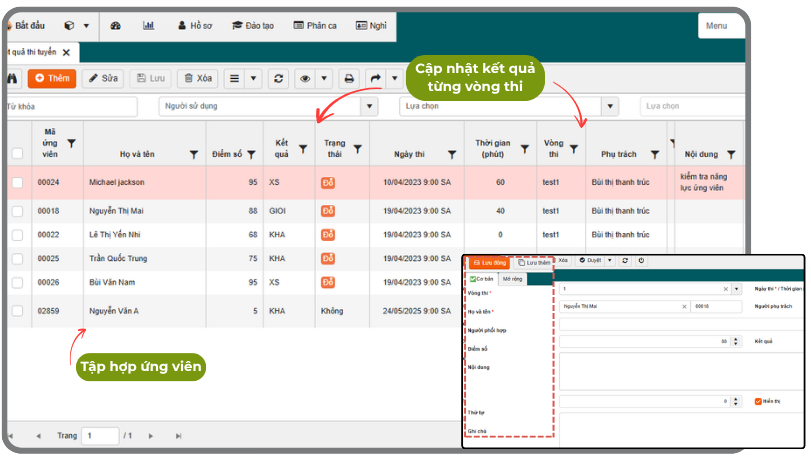This screenshot has height=456, width=811.
Task: Expand the dropdown next to cube icon
Action: pos(86,25)
